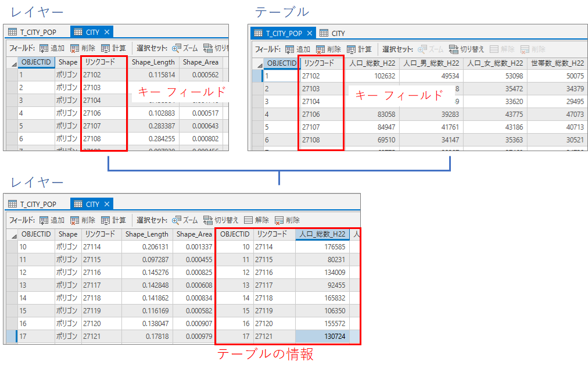This screenshot has height=372, width=588.
Task: Click Shape_Length column header in top-left table
Action: pyautogui.click(x=153, y=62)
